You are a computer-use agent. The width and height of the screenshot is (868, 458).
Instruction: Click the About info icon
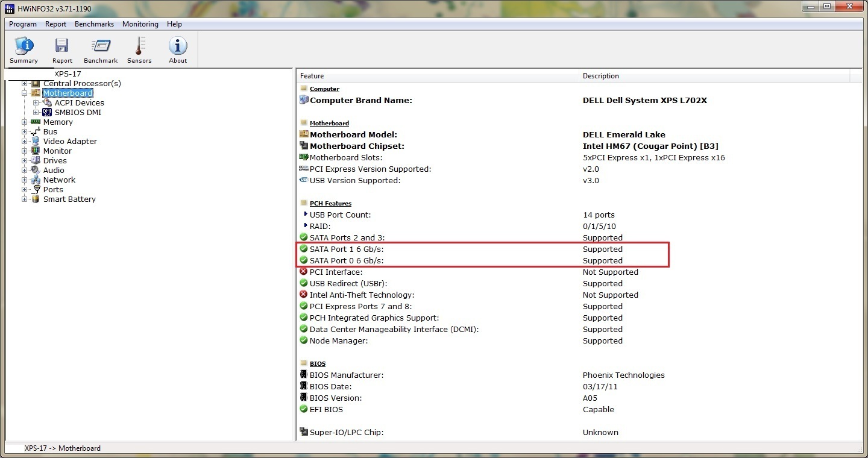pos(178,47)
